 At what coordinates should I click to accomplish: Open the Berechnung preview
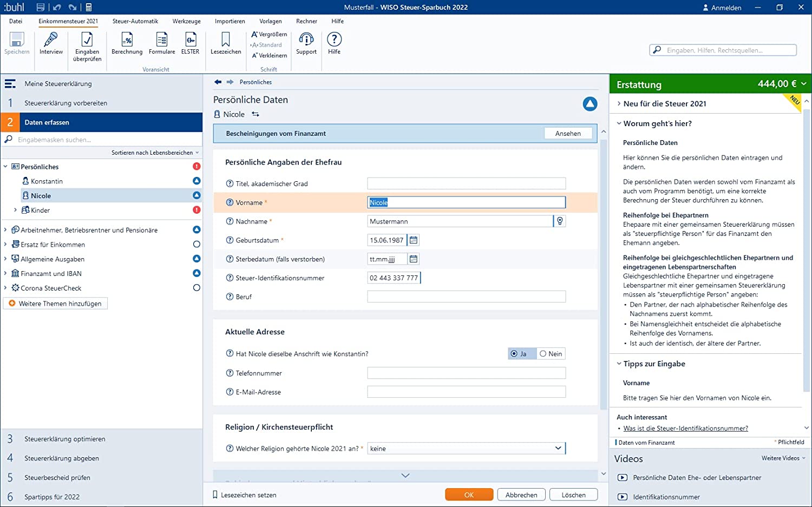[x=127, y=43]
